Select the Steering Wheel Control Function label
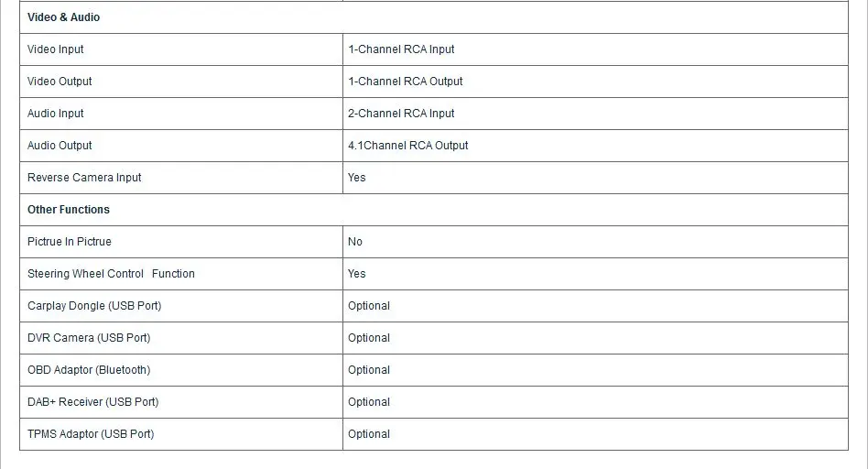 point(111,274)
